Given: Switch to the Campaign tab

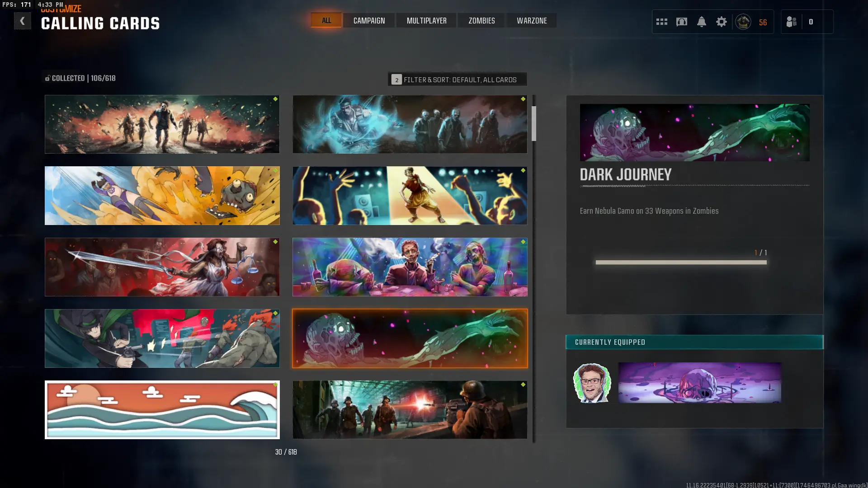Looking at the screenshot, I should point(369,21).
